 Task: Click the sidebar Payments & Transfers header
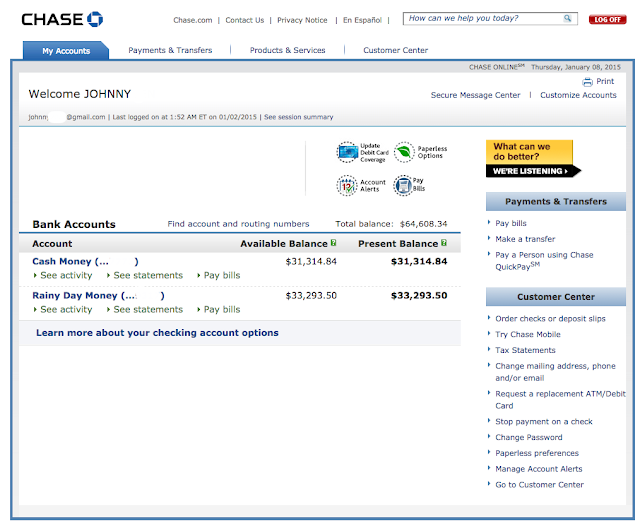(x=556, y=202)
